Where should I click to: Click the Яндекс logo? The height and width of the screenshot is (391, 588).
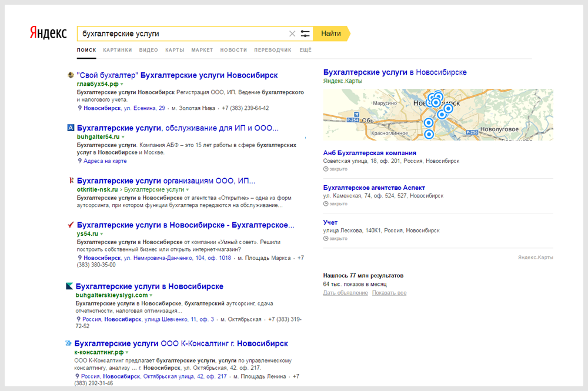tap(48, 33)
